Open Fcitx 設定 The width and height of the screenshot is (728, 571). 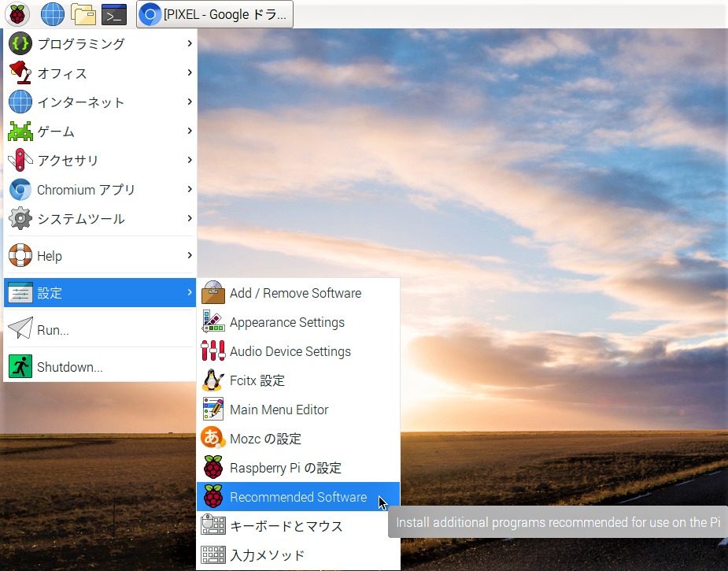point(298,380)
